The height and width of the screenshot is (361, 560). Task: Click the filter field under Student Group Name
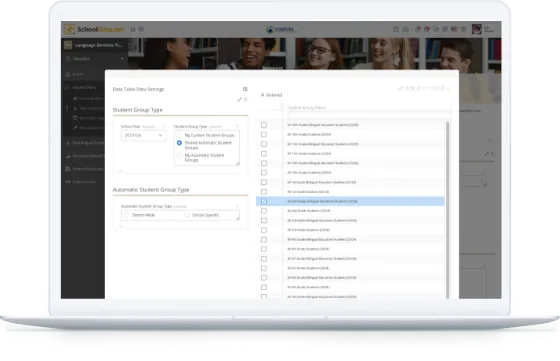point(369,115)
